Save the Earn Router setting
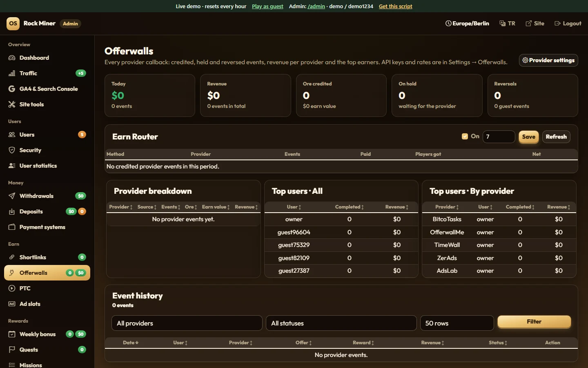 529,137
